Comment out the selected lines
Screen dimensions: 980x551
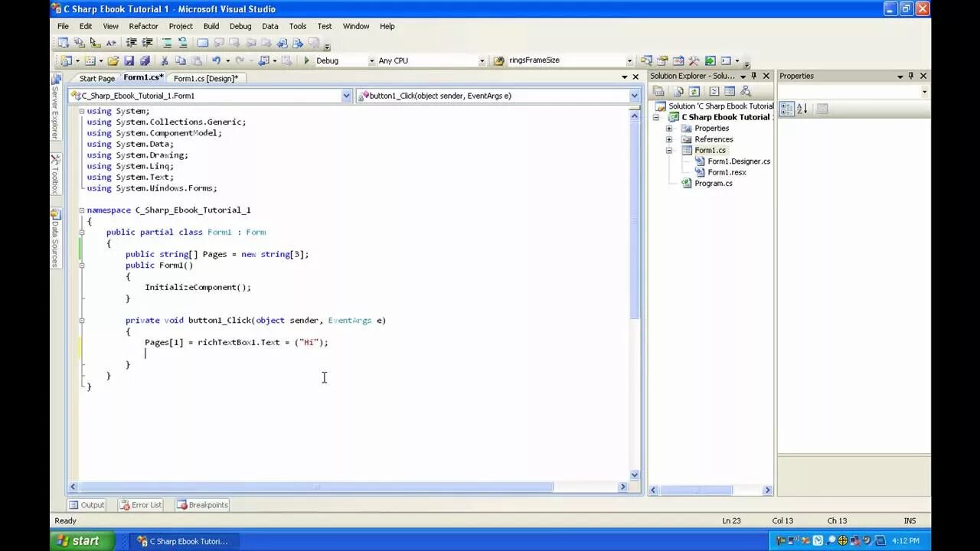pyautogui.click(x=167, y=43)
